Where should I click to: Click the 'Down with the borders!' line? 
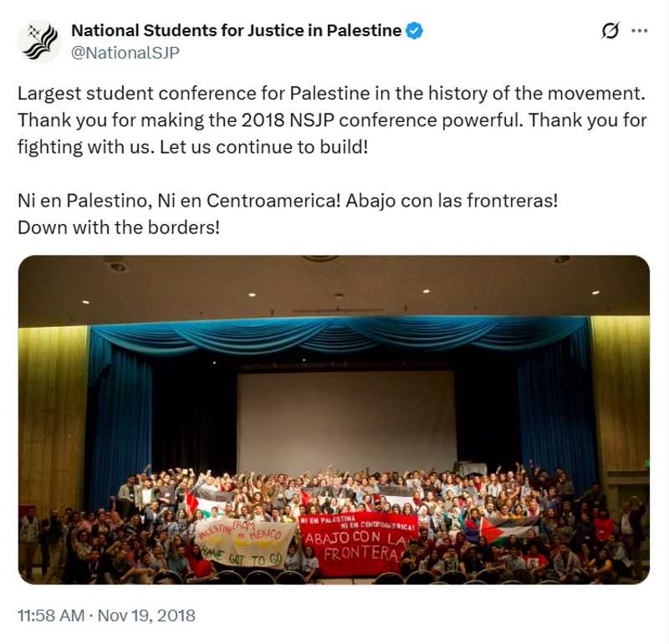pos(119,227)
